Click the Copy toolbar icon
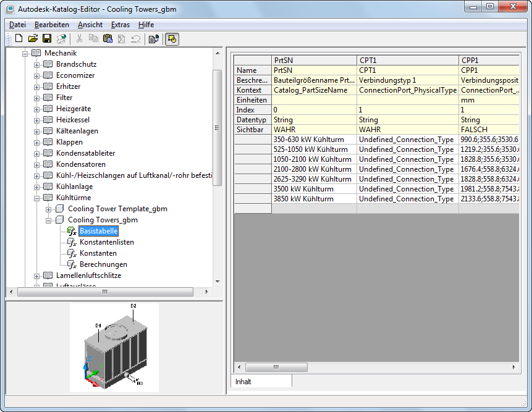The height and width of the screenshot is (412, 532). click(x=93, y=39)
